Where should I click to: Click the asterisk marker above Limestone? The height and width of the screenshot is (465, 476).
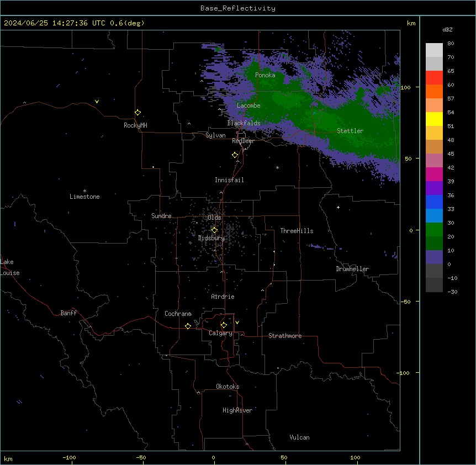click(84, 191)
